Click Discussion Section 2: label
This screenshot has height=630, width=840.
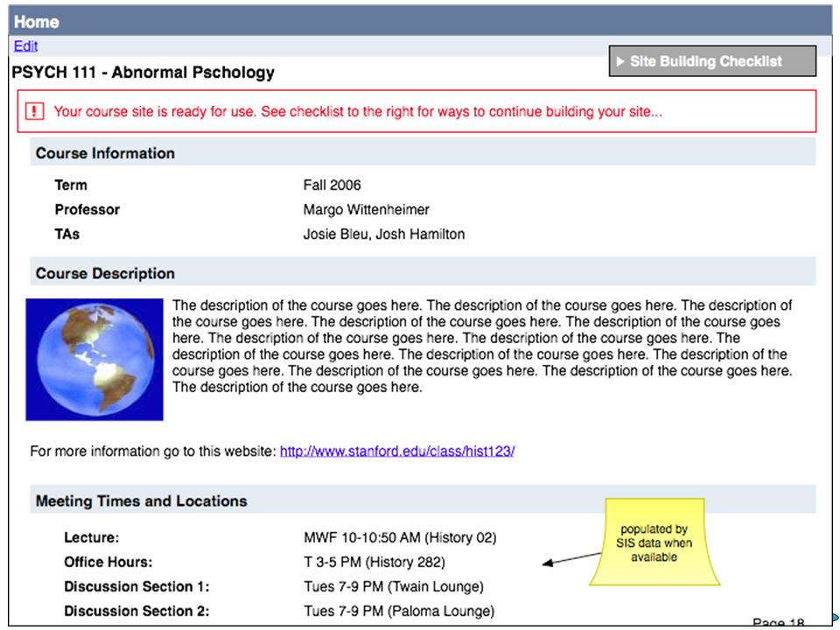pyautogui.click(x=136, y=612)
